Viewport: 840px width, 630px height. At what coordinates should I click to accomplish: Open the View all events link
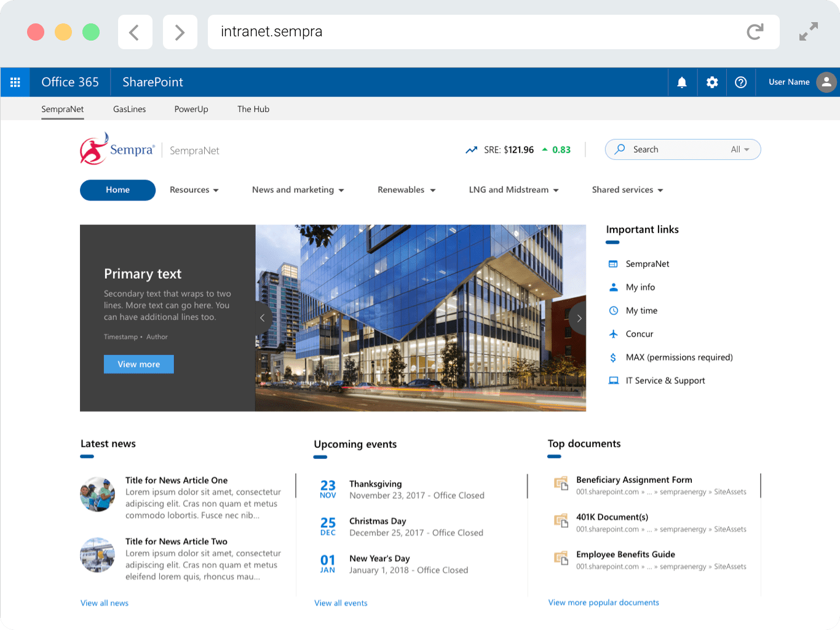pyautogui.click(x=341, y=603)
